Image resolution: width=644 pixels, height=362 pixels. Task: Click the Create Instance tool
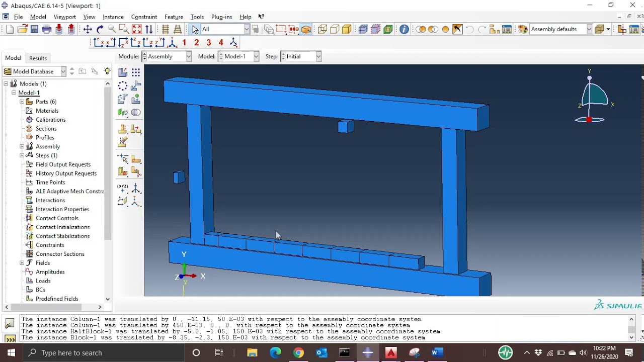pos(123,72)
